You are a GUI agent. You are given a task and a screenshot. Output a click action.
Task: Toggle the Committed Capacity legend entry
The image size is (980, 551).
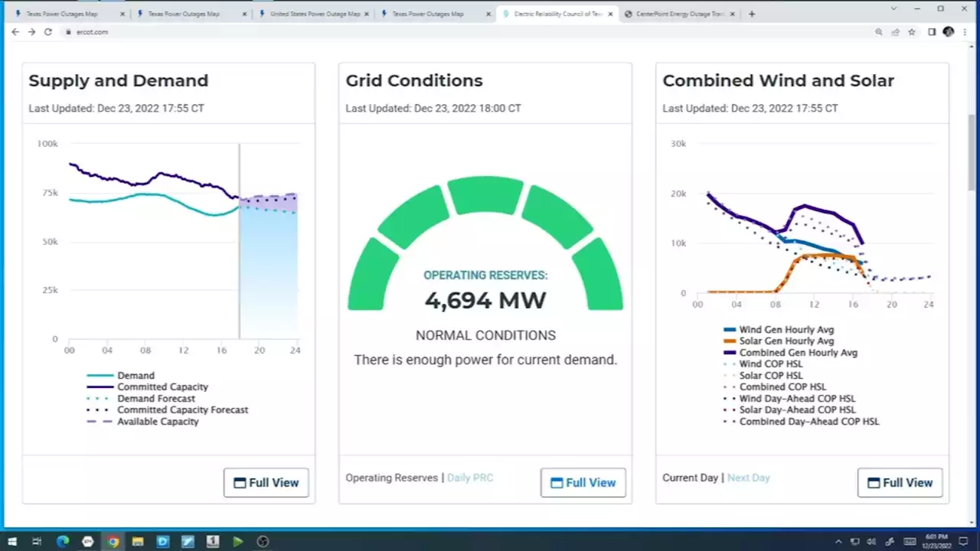click(x=147, y=387)
